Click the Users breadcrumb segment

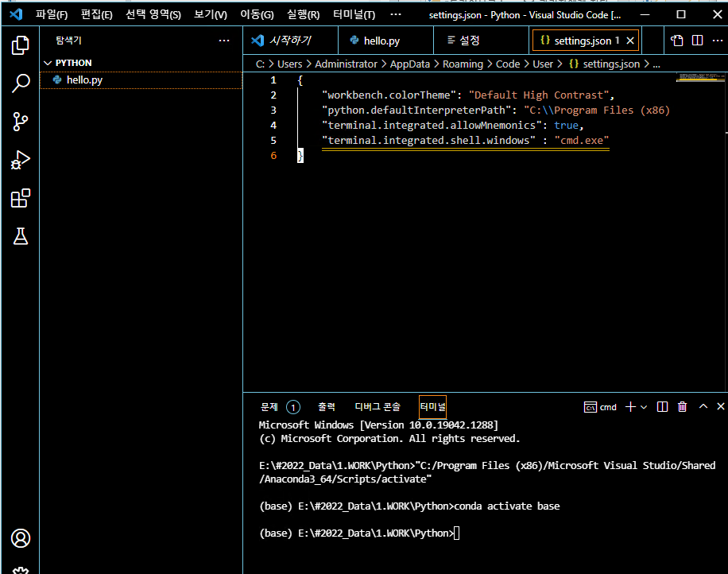[290, 64]
